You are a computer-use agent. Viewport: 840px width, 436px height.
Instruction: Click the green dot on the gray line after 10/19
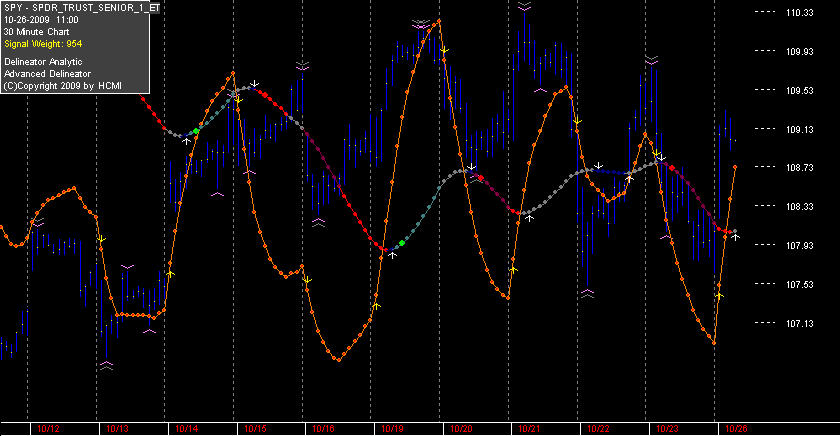point(402,243)
